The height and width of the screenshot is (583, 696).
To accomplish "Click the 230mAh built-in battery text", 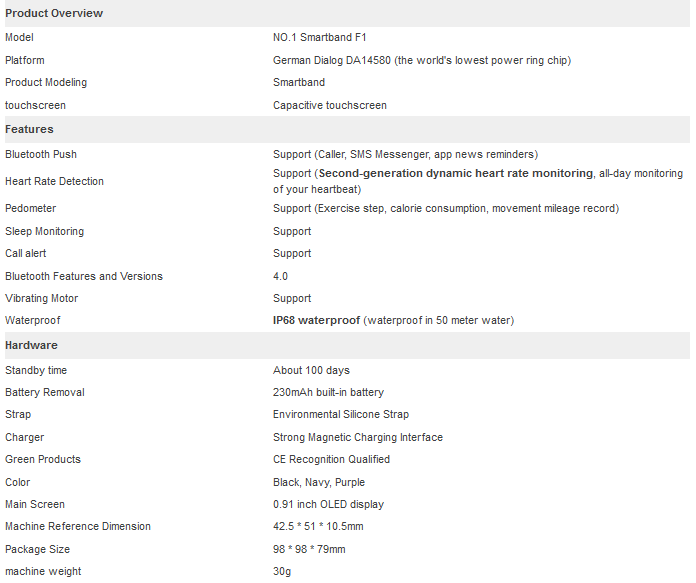I will pos(328,392).
